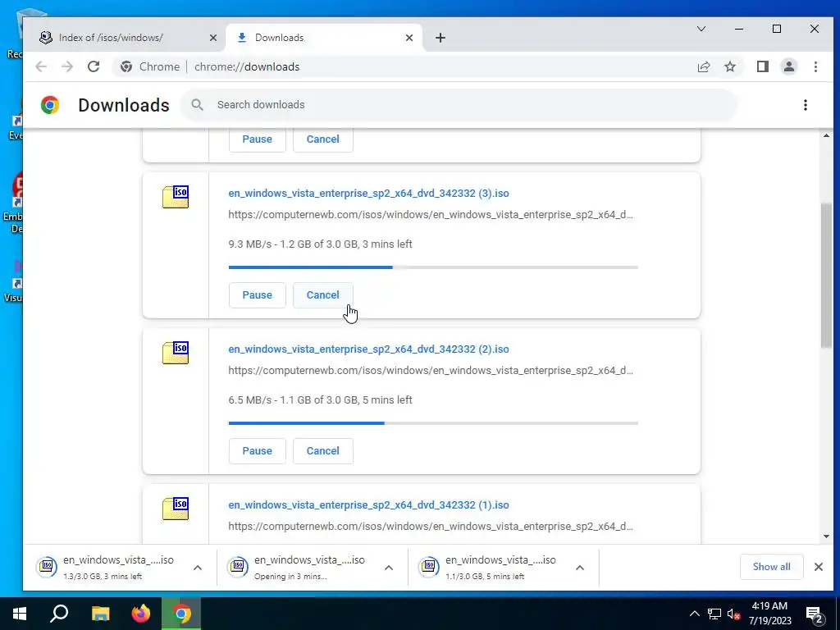Show hidden system tray icons
Screen dimensions: 840x630
pos(694,614)
